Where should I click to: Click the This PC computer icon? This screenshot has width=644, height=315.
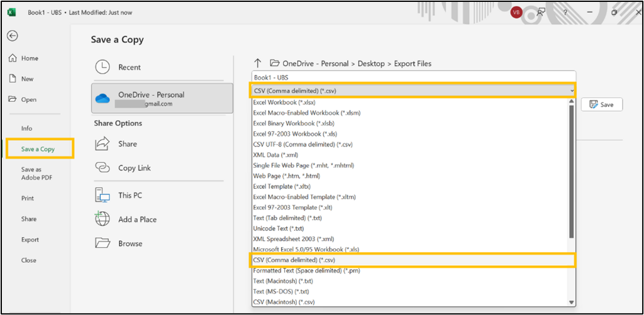tap(103, 195)
